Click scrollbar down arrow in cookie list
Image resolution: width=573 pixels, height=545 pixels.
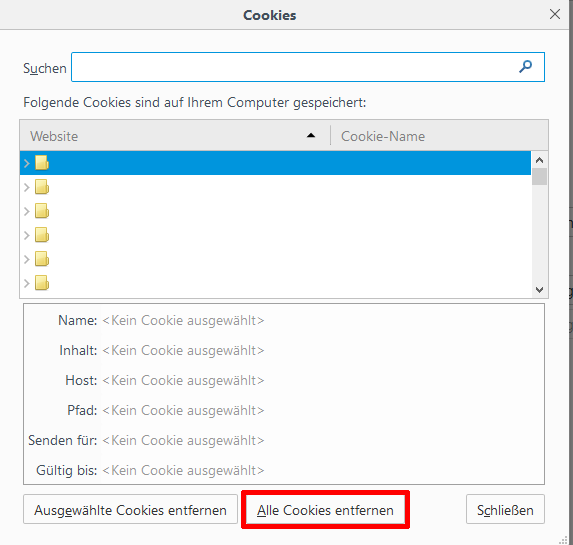click(x=539, y=290)
